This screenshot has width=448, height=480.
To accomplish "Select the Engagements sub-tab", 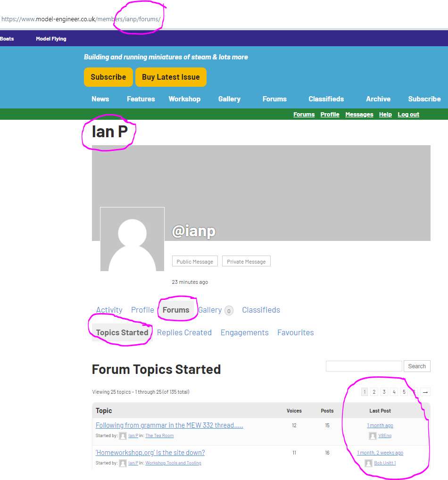I will click(244, 332).
